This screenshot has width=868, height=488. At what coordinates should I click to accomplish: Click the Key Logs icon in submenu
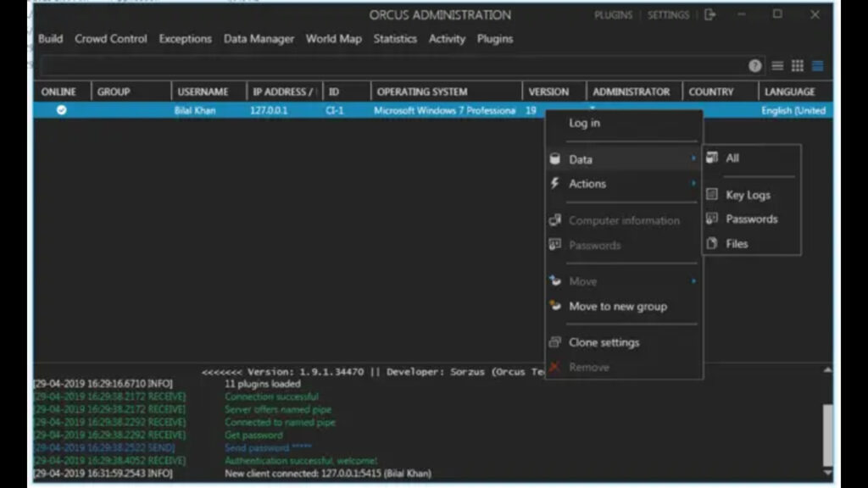pyautogui.click(x=712, y=194)
